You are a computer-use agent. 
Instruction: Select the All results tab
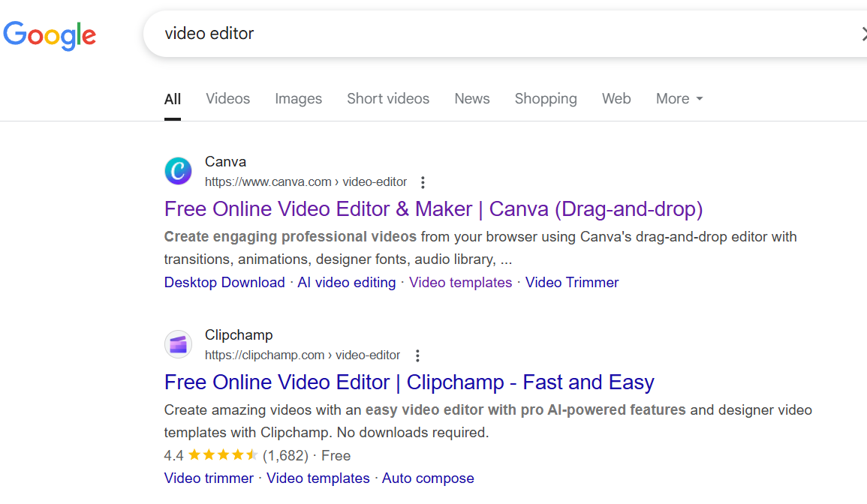pyautogui.click(x=173, y=99)
